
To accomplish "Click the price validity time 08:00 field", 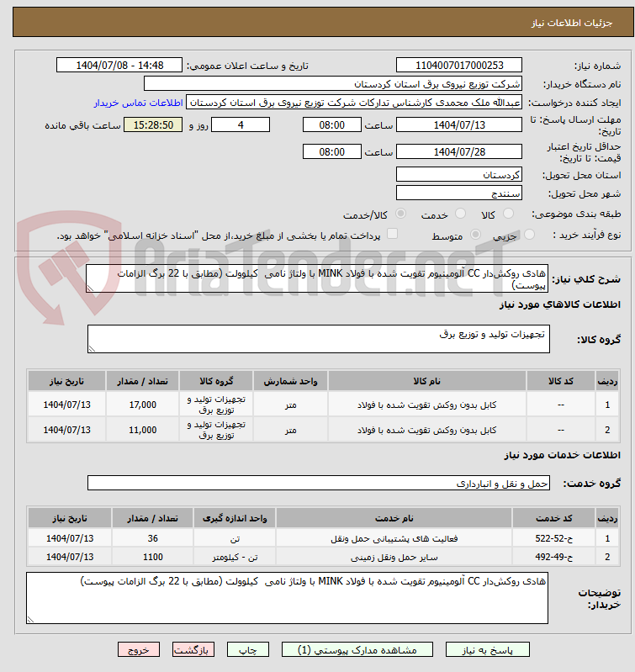I will pyautogui.click(x=332, y=151).
